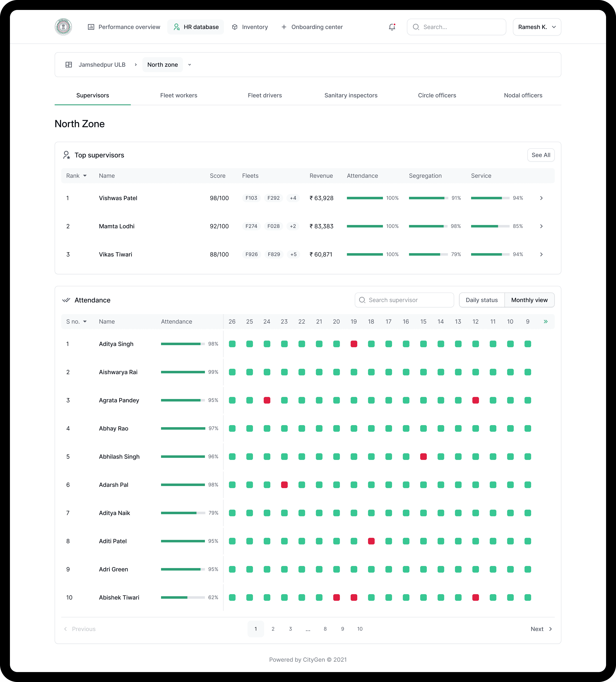Open Vishwas Patel row arrow
This screenshot has height=682, width=616.
pos(541,198)
